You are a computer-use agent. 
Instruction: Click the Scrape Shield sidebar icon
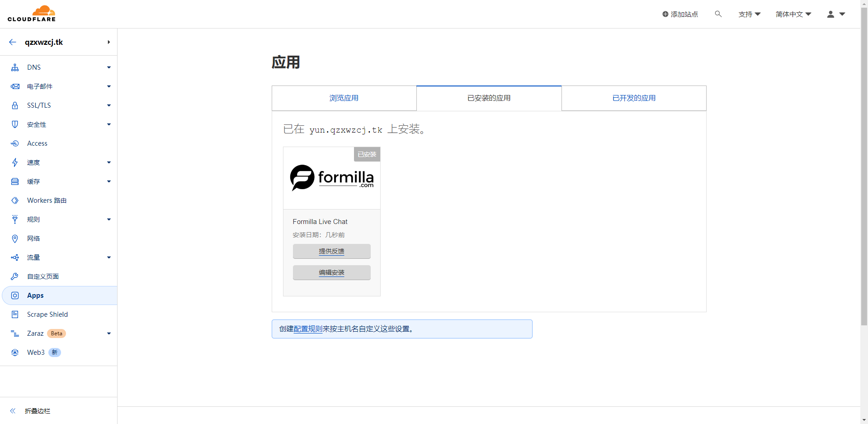(x=15, y=314)
